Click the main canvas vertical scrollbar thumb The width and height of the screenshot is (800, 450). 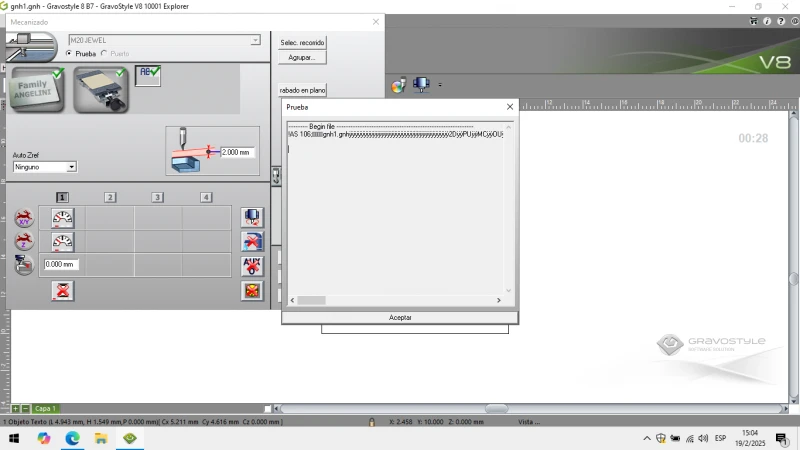tap(793, 279)
